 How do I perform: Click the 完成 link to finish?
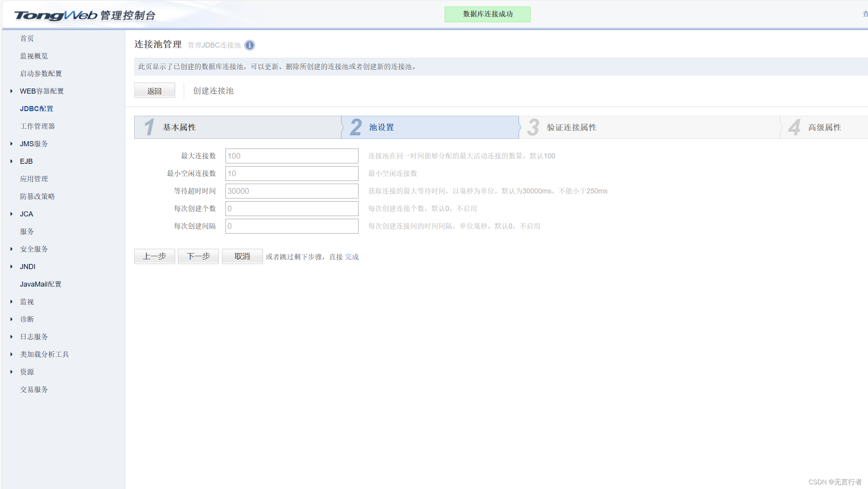351,257
